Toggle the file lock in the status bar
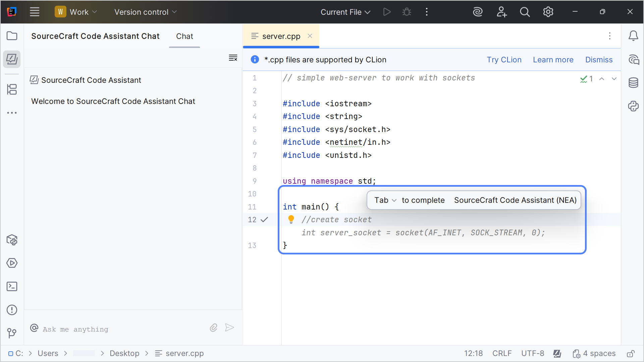This screenshot has height=362, width=644. click(x=631, y=353)
